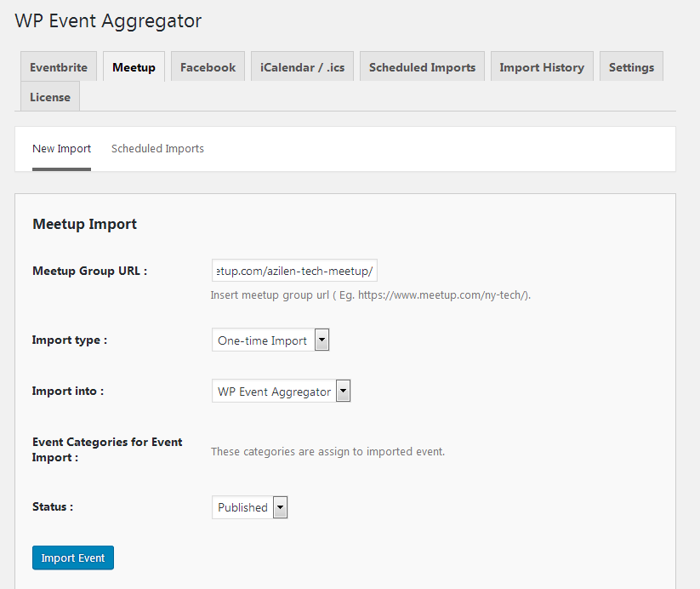Viewport: 700px width, 589px height.
Task: Focus the Meetup Group URL field
Action: (x=294, y=271)
